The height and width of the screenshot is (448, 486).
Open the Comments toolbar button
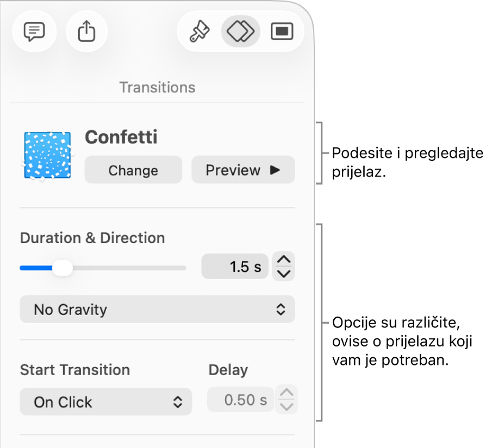click(34, 32)
